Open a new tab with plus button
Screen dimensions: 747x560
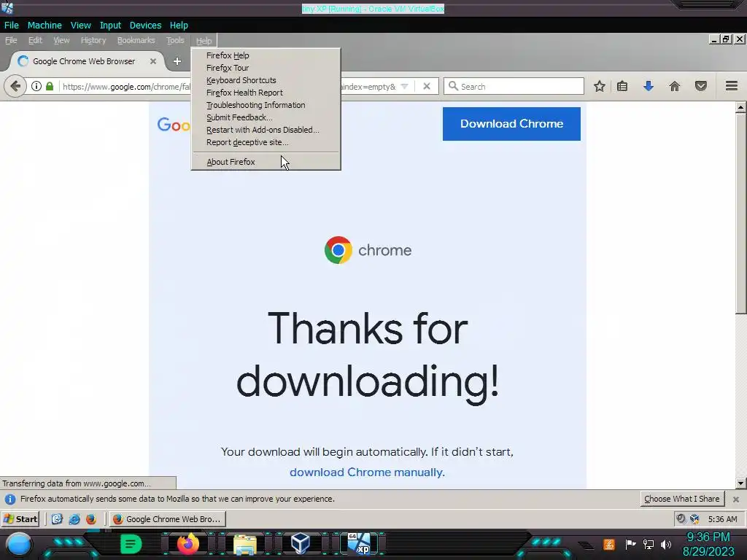177,61
